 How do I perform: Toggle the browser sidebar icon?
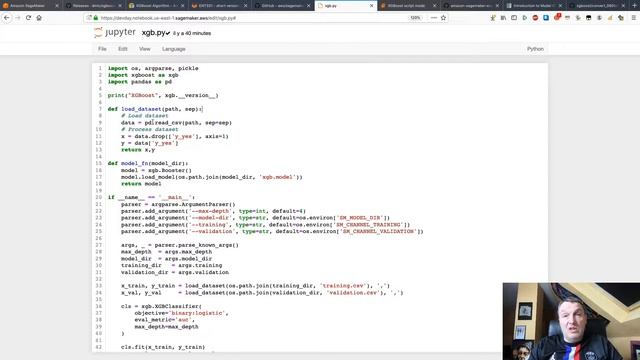[x=514, y=18]
